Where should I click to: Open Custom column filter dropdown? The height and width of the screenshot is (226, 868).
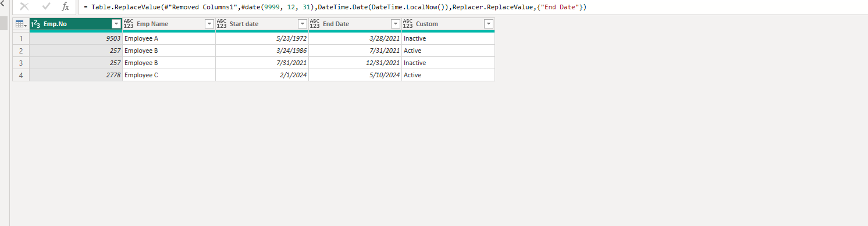[488, 24]
